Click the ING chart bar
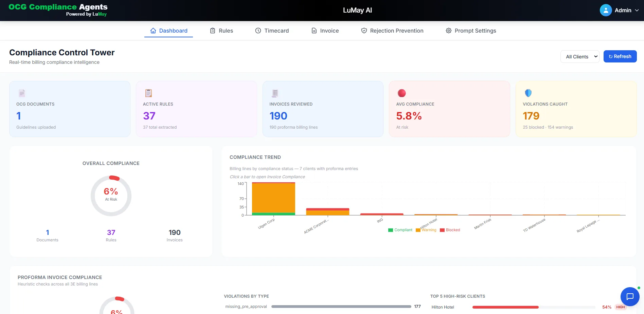Viewport: 644px width, 314px height. [382, 214]
